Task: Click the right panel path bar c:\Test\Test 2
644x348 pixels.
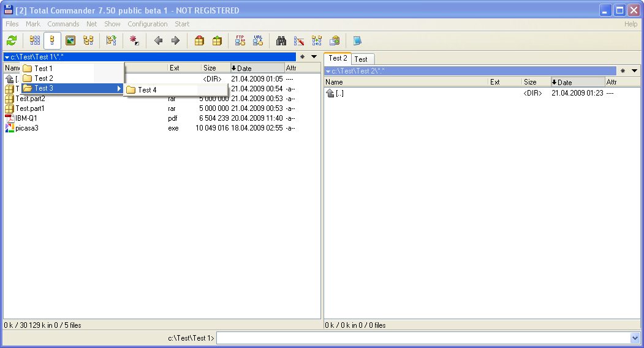Action: click(470, 71)
